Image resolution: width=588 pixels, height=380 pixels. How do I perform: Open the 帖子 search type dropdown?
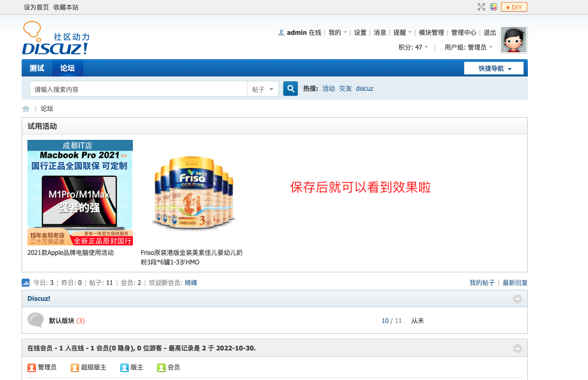[263, 89]
